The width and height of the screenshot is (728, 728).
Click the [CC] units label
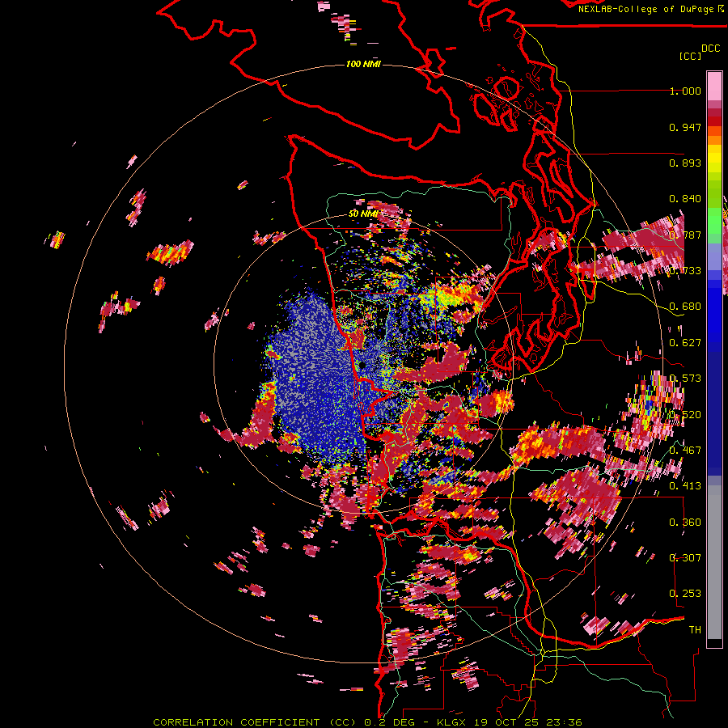[690, 56]
